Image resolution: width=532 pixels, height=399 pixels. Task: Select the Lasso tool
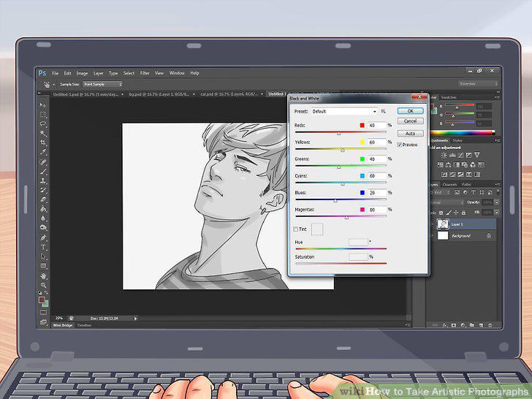(43, 123)
